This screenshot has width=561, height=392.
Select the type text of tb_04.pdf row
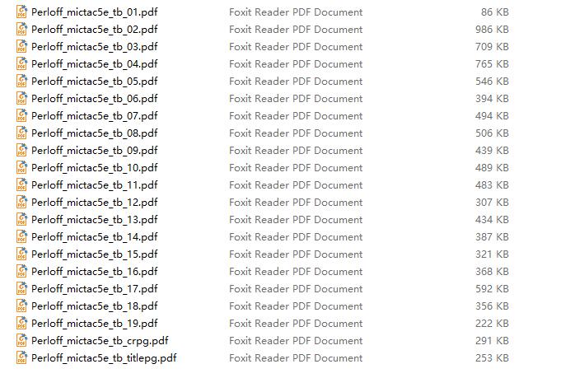[296, 64]
